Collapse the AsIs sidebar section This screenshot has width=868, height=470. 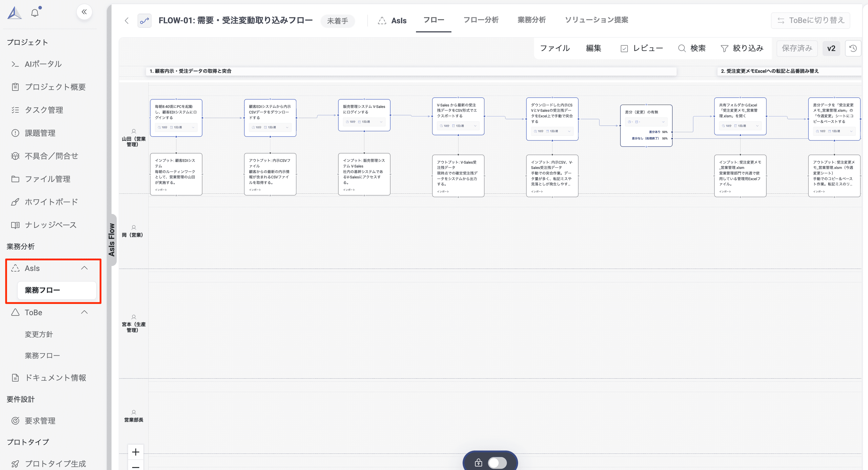84,268
